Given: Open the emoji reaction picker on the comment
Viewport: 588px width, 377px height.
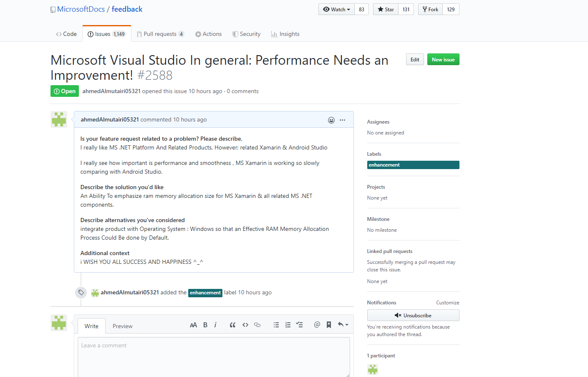Looking at the screenshot, I should [x=331, y=120].
